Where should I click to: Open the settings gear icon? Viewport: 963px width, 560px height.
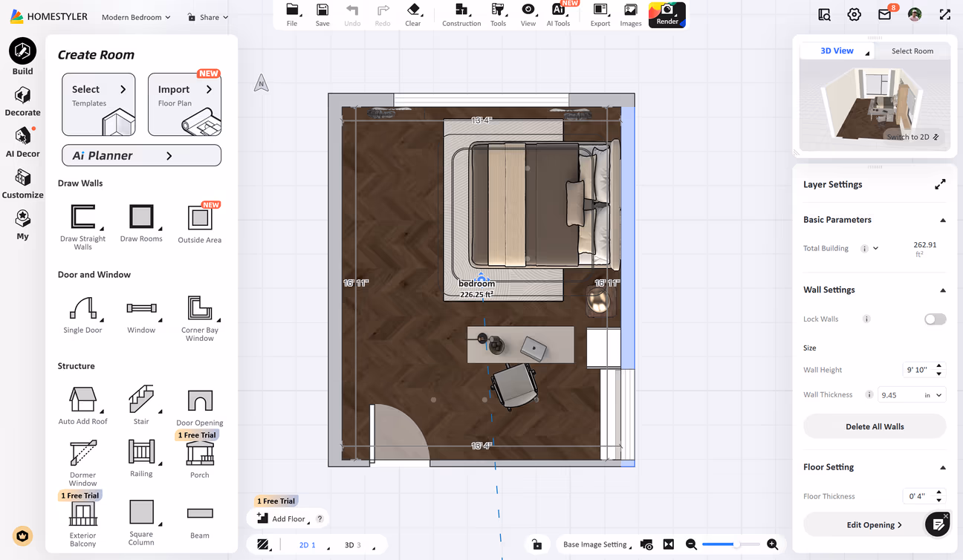pyautogui.click(x=855, y=15)
